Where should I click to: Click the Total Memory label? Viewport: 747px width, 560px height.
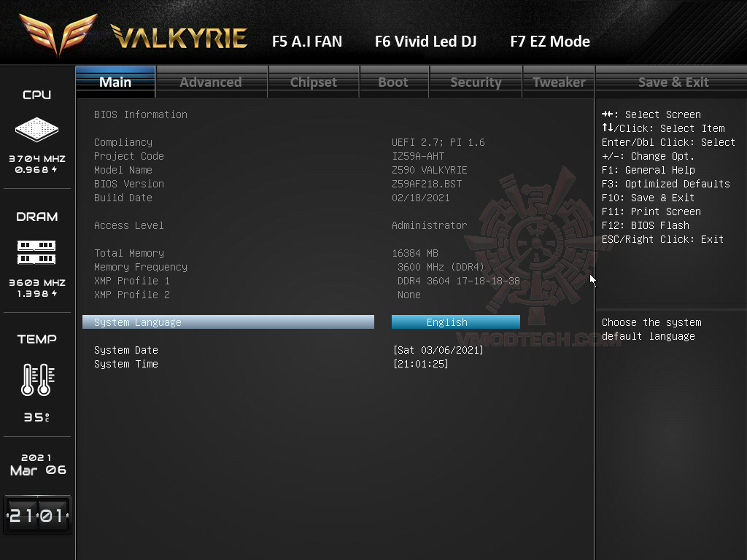[x=129, y=253]
